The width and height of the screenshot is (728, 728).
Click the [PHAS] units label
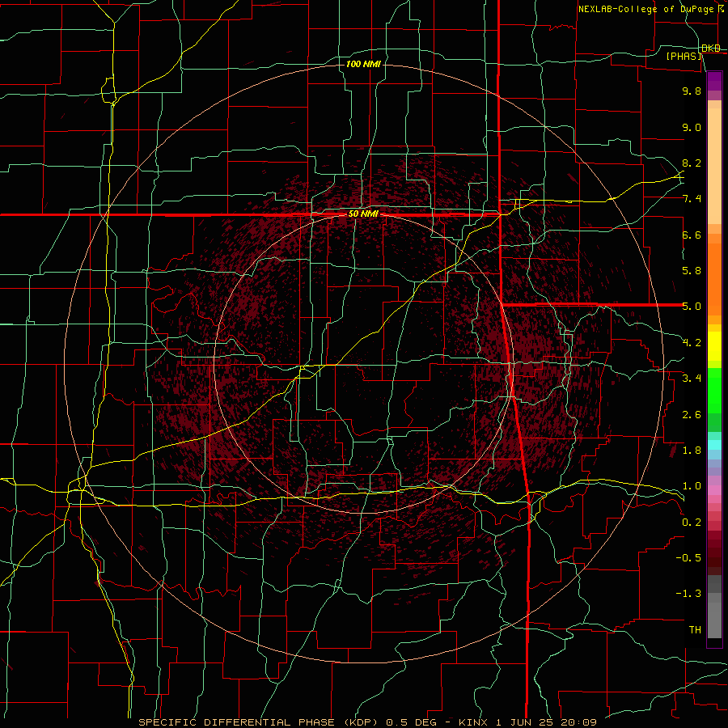click(x=684, y=56)
